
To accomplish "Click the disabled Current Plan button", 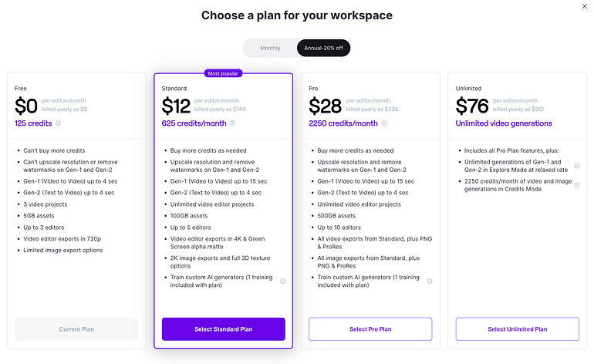I will point(76,329).
